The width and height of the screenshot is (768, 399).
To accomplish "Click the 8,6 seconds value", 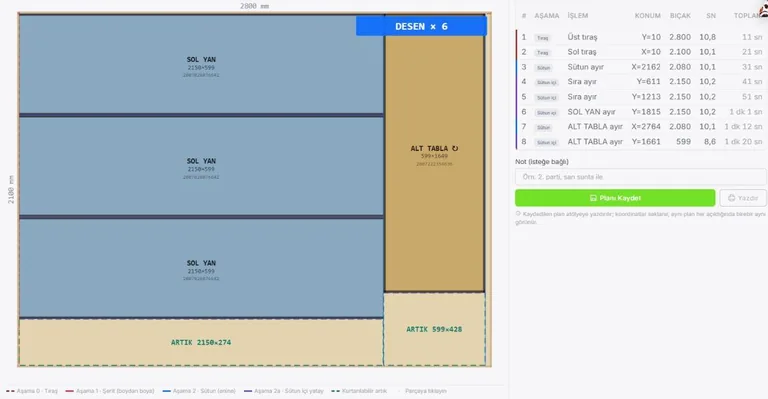I will 710,141.
